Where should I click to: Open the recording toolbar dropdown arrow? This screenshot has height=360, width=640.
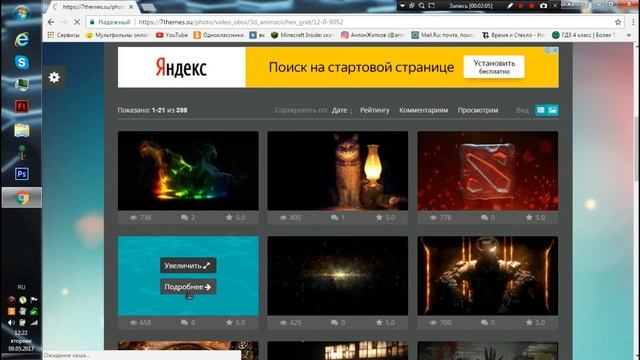click(x=402, y=6)
